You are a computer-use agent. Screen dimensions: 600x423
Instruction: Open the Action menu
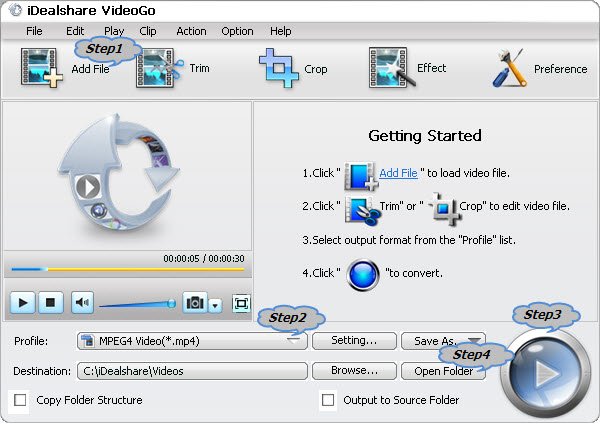(191, 31)
